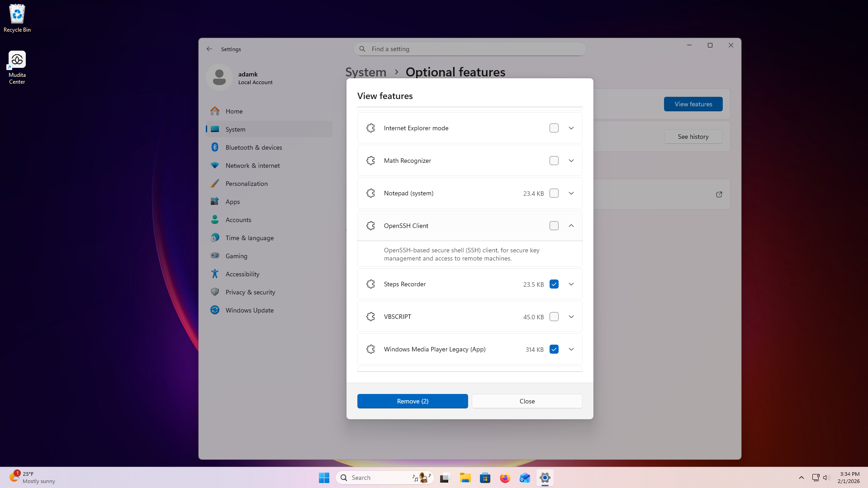Expand Steps Recorder details
The width and height of the screenshot is (868, 488).
click(571, 284)
